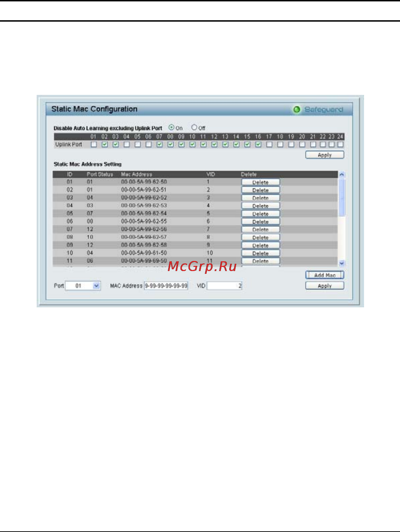The width and height of the screenshot is (400, 532).
Task: Uncheck the Uplink Port 10 checkbox
Action: pos(192,144)
